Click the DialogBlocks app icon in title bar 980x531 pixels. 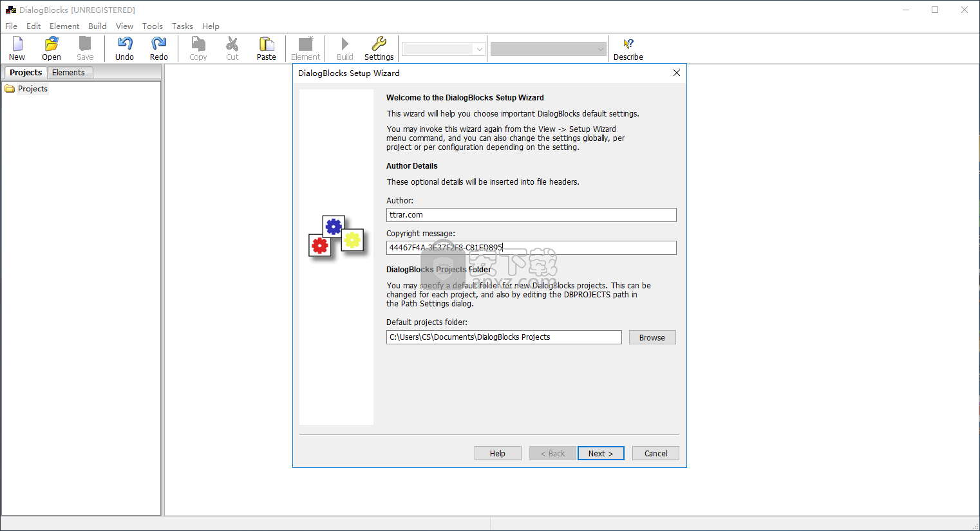pos(11,10)
